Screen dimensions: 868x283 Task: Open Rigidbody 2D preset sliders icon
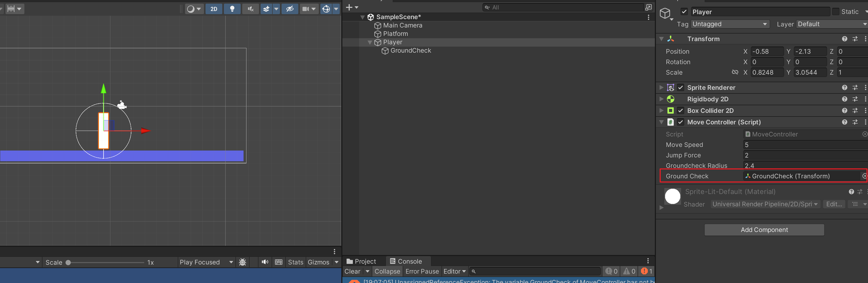(855, 99)
